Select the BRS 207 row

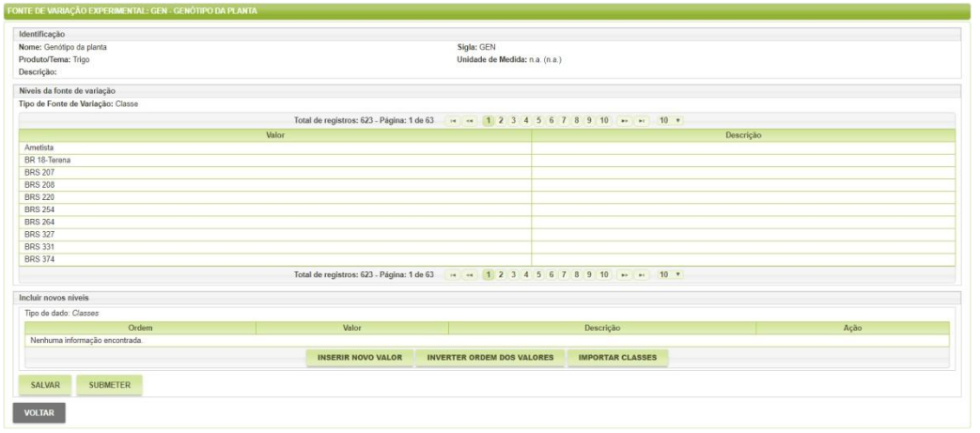487,173
